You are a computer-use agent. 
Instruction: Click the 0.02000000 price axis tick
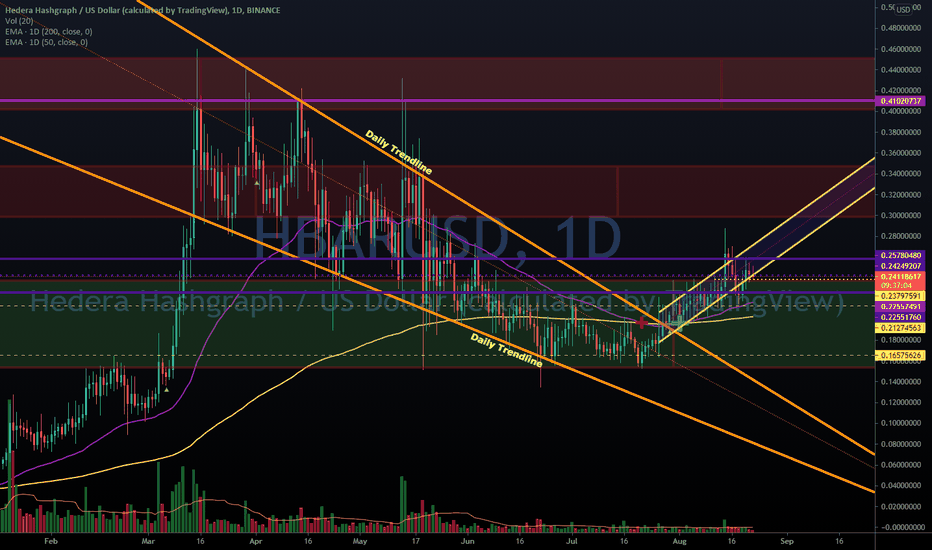tap(901, 507)
